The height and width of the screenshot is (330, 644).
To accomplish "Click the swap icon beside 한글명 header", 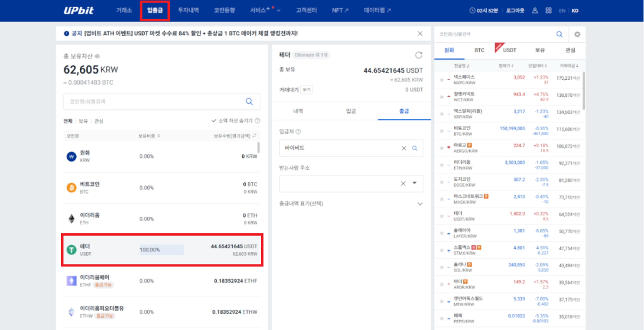I will (468, 65).
